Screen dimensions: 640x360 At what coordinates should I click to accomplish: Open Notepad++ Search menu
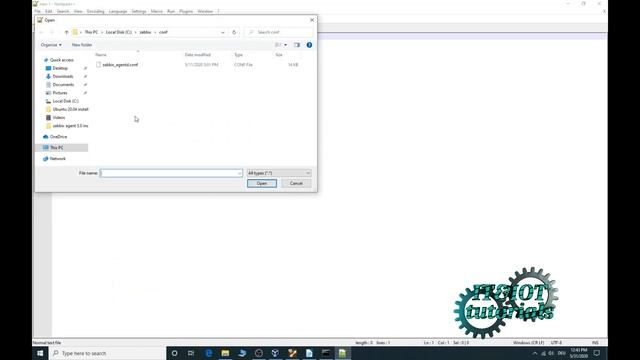click(63, 11)
